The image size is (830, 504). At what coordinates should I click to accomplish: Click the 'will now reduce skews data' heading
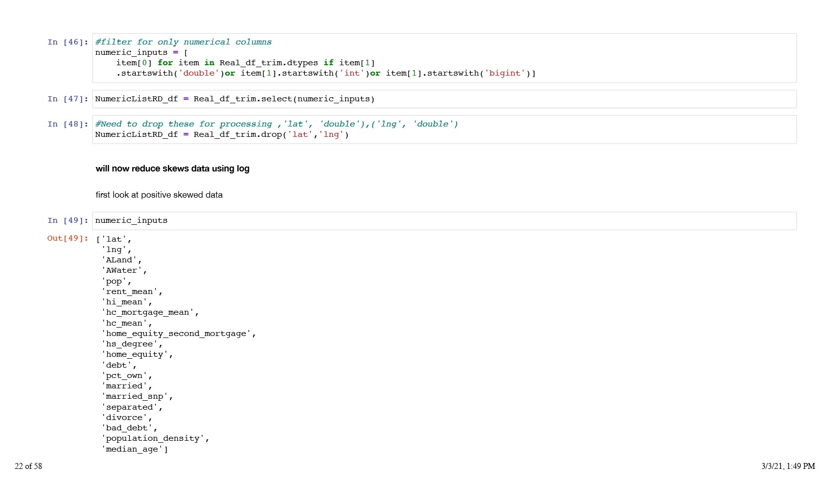pyautogui.click(x=172, y=168)
